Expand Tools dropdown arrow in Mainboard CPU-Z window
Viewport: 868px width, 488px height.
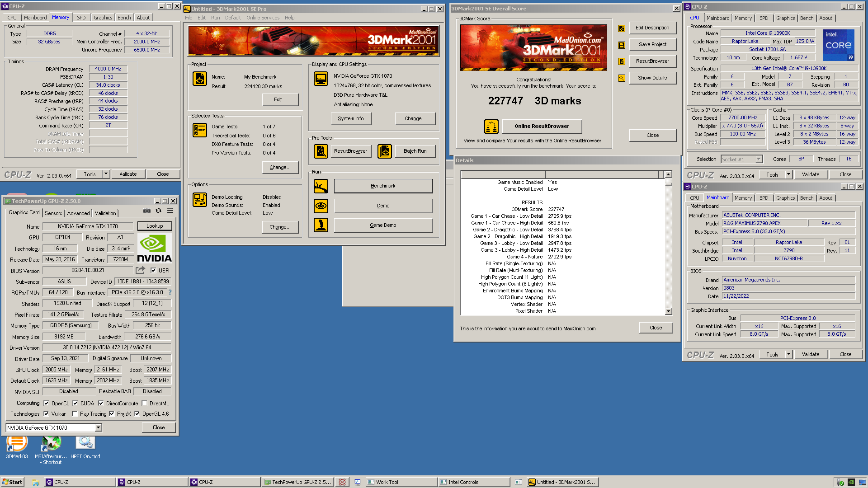(789, 354)
